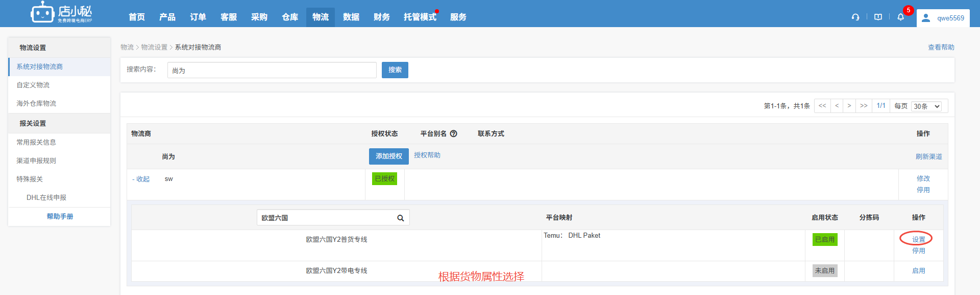Open the notification bell
The image size is (980, 295).
(x=901, y=17)
